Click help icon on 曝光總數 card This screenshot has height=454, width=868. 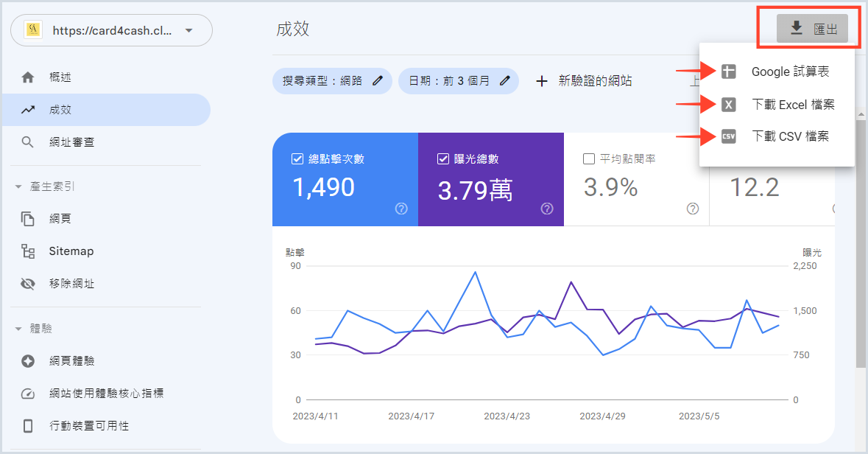tap(547, 209)
